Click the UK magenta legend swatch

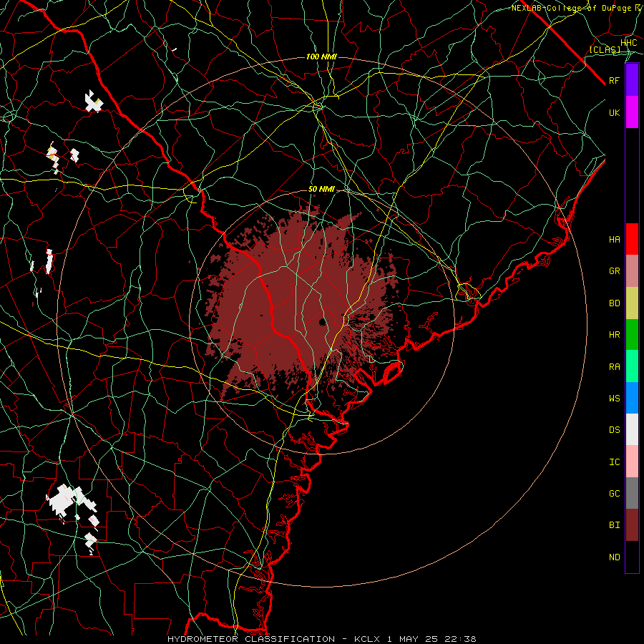pos(632,112)
